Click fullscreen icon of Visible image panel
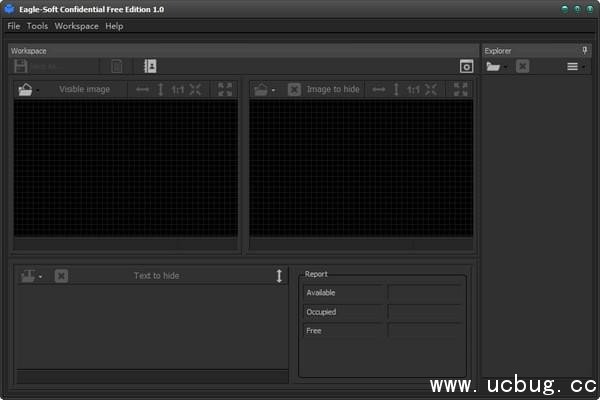Screen dimensions: 600x400 [x=225, y=90]
